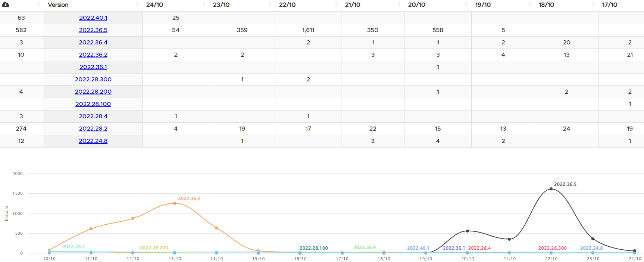
Task: Open version 2022.36.2 link
Action: (93, 55)
